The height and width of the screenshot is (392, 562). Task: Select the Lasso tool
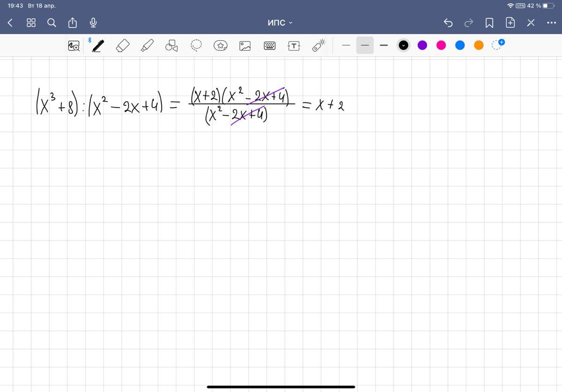pos(196,45)
